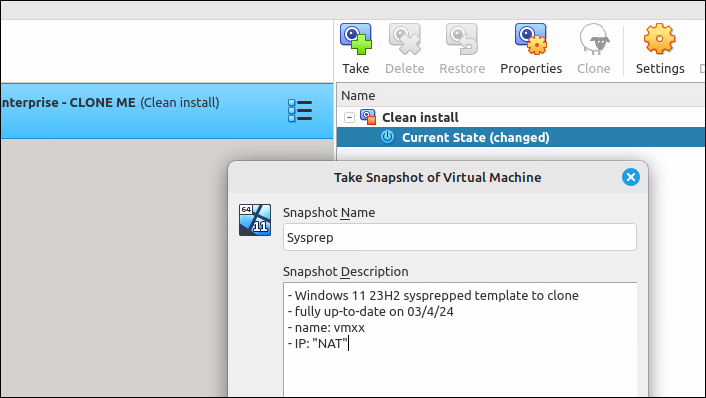Select the Current State (changed) row

(521, 137)
